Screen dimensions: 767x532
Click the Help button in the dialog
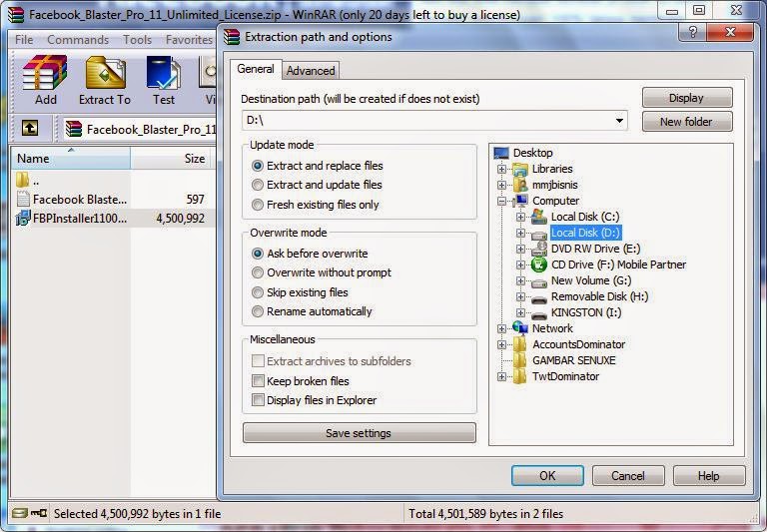click(x=709, y=475)
